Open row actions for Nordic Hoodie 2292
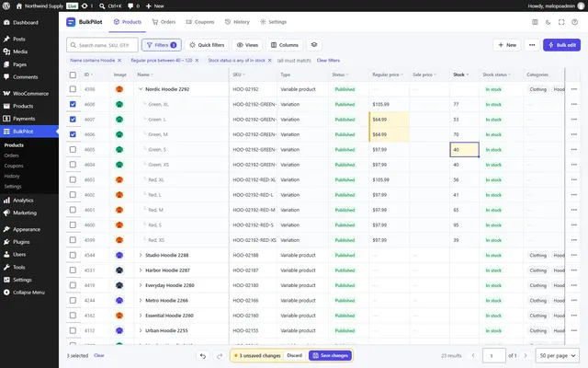This screenshot has height=368, width=588. point(573,89)
